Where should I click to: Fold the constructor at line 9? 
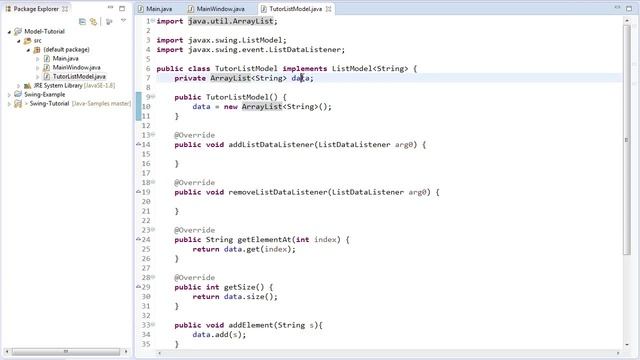coord(153,96)
